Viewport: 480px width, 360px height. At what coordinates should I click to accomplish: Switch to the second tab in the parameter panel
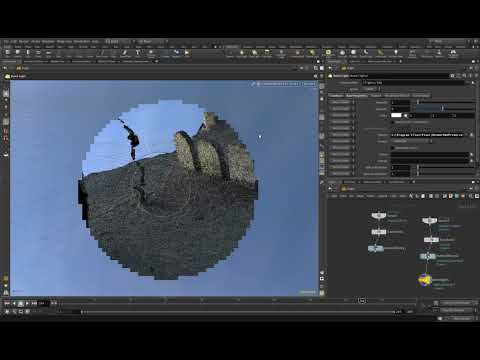[356, 95]
